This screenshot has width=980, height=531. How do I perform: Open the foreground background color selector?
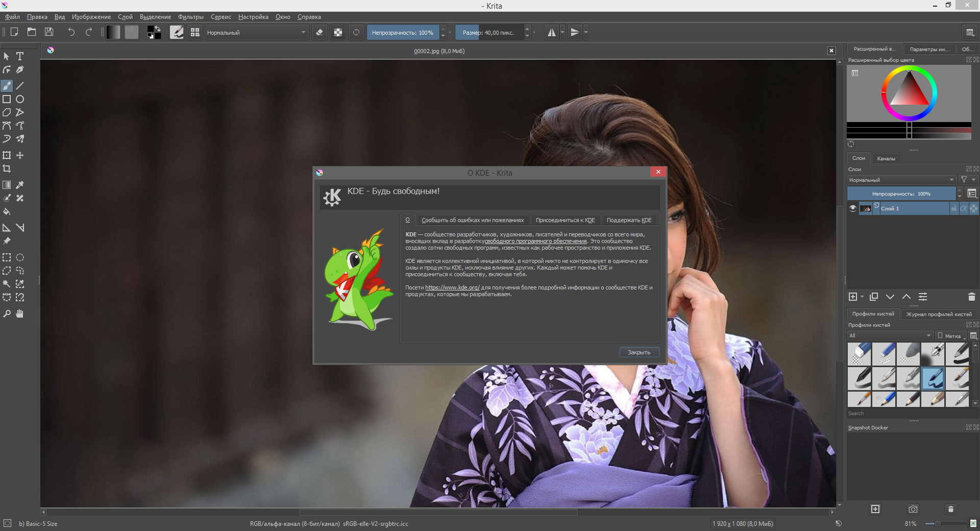click(154, 32)
